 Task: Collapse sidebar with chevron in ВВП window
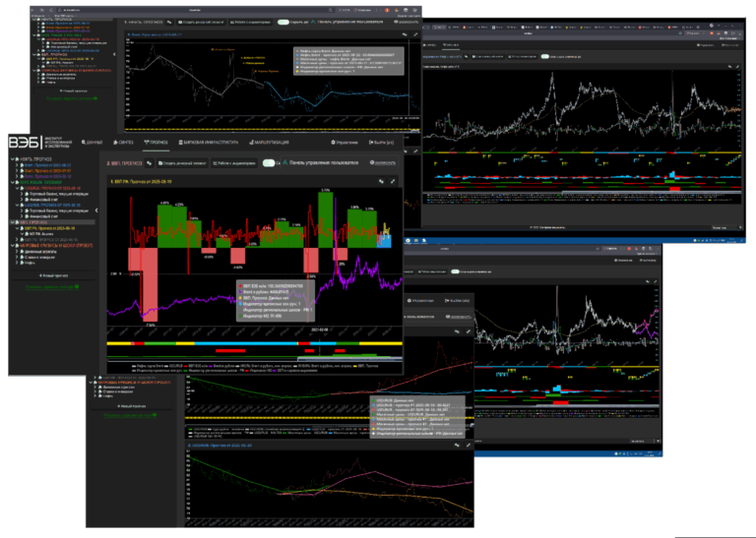96,210
